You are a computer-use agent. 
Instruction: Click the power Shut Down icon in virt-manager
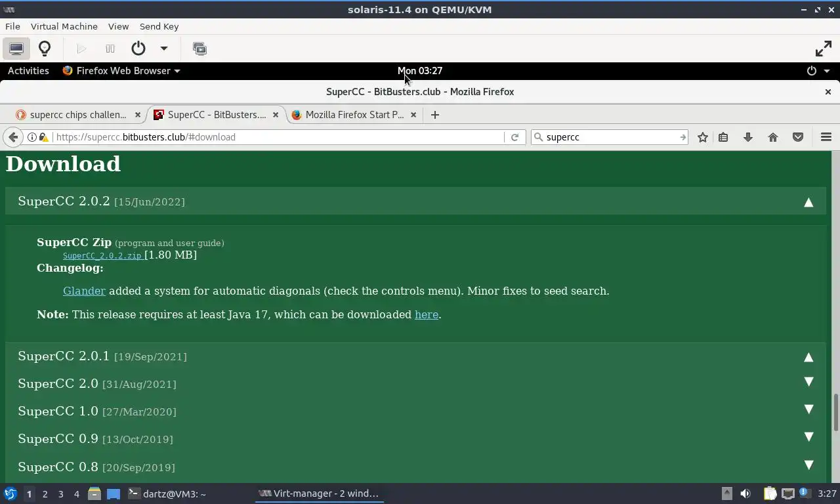(138, 49)
